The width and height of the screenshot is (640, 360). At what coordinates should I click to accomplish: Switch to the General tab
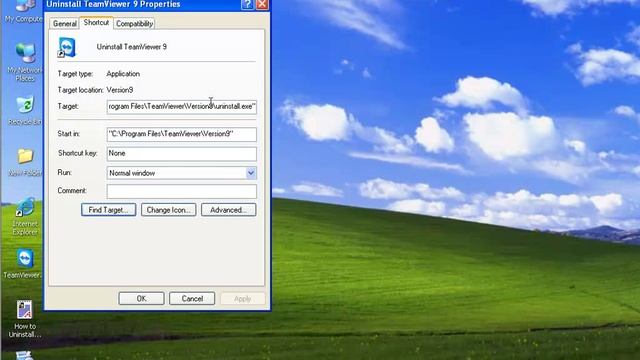[x=64, y=24]
